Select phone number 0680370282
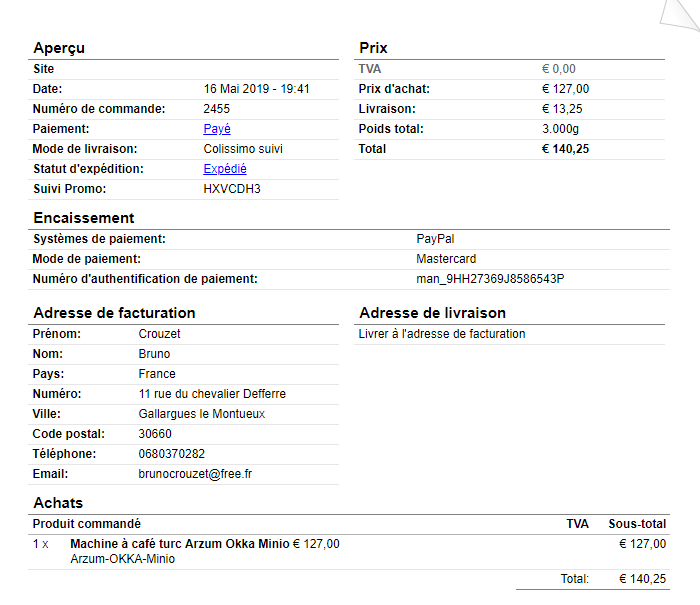The image size is (700, 605). 171,454
